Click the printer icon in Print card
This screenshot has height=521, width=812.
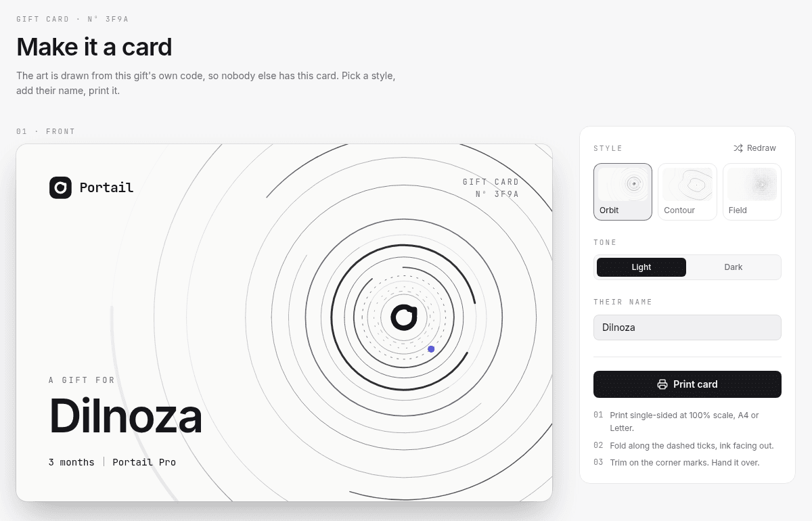(x=662, y=384)
